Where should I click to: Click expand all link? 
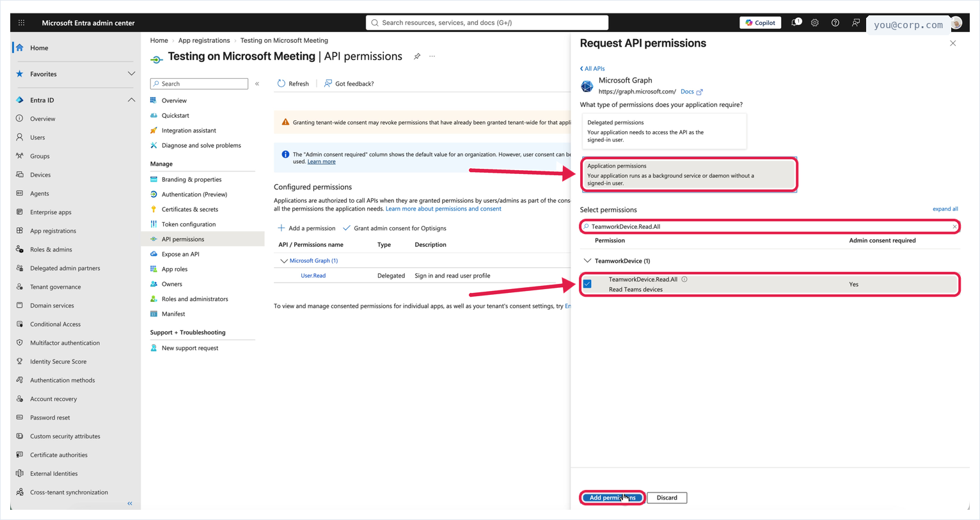pos(945,209)
